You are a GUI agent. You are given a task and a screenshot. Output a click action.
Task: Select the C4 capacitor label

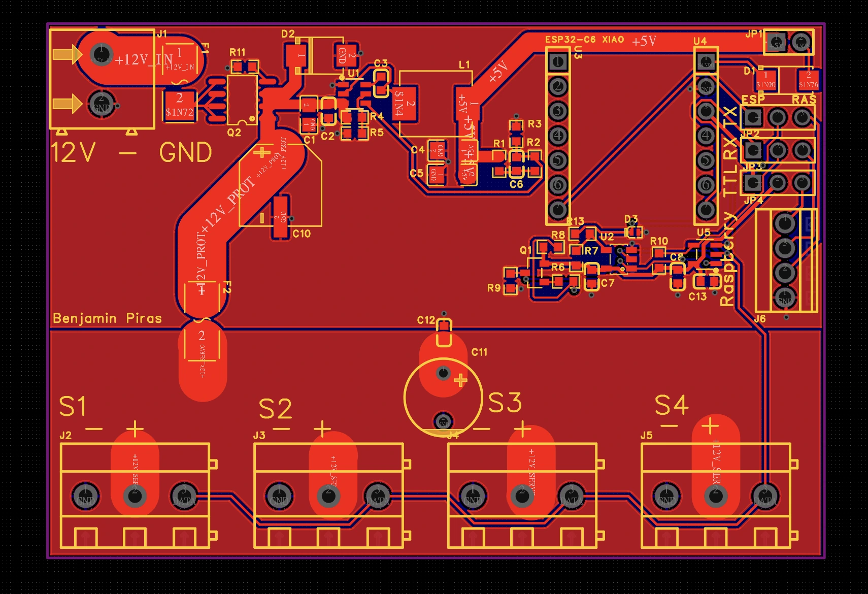tap(418, 150)
